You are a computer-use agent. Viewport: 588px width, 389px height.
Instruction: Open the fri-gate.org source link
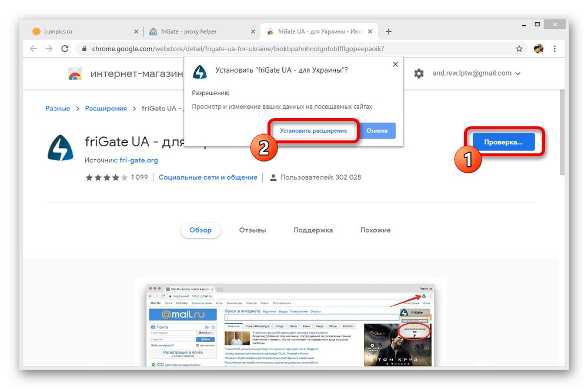(x=139, y=160)
